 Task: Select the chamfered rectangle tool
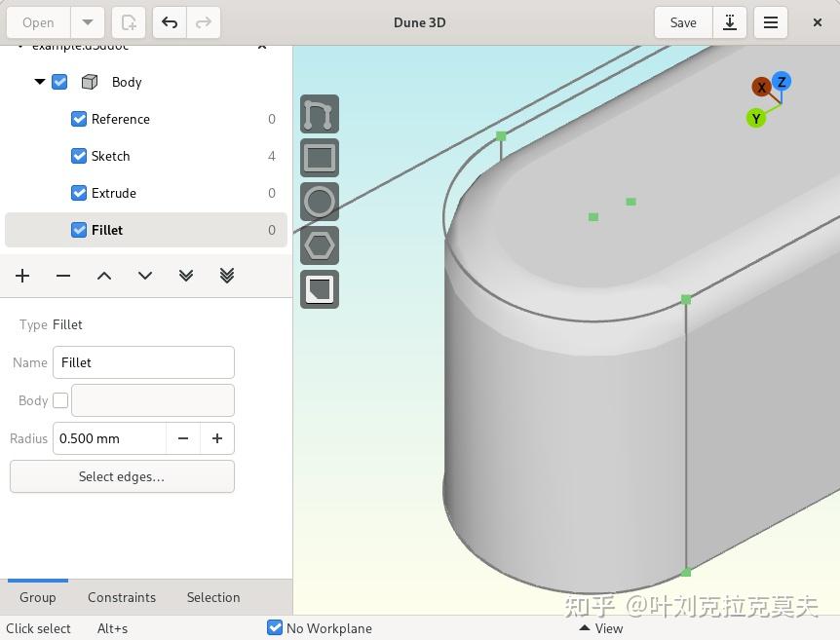319,288
